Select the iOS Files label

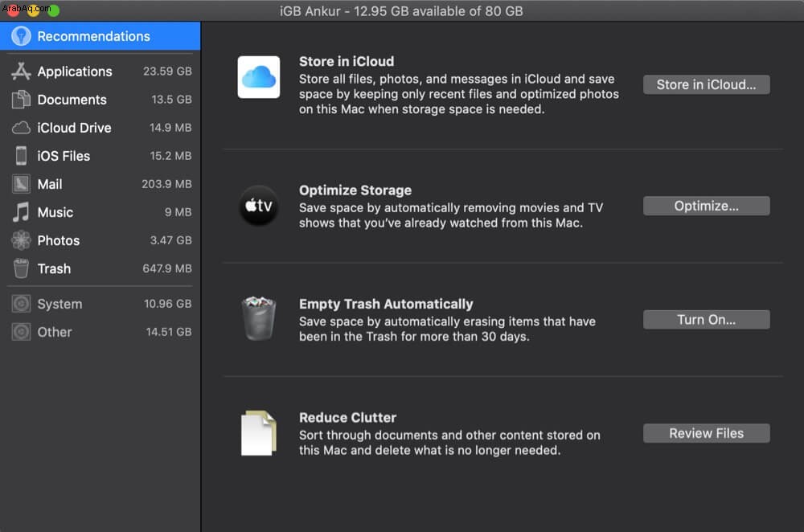[64, 156]
